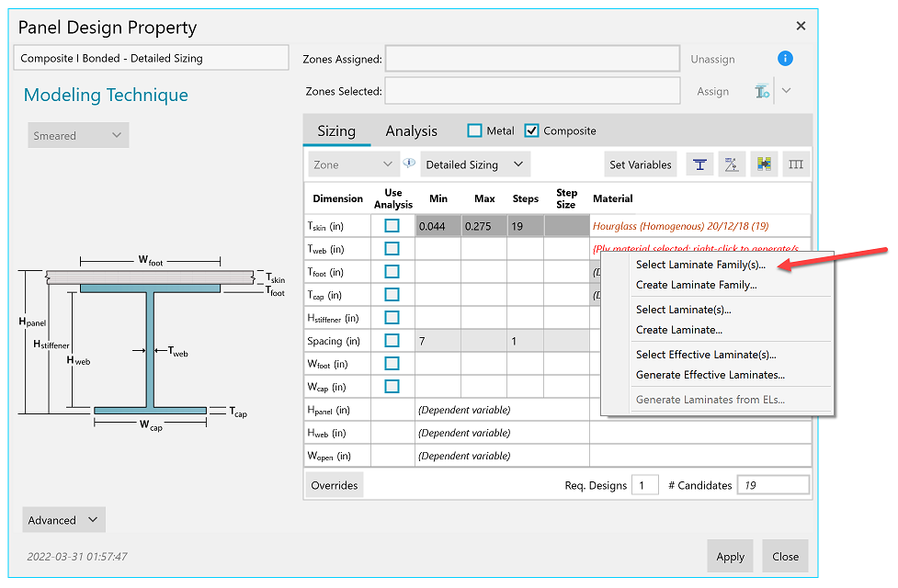Click the Composite I Bonded name field
Screen dimensions: 898x588
pos(151,58)
